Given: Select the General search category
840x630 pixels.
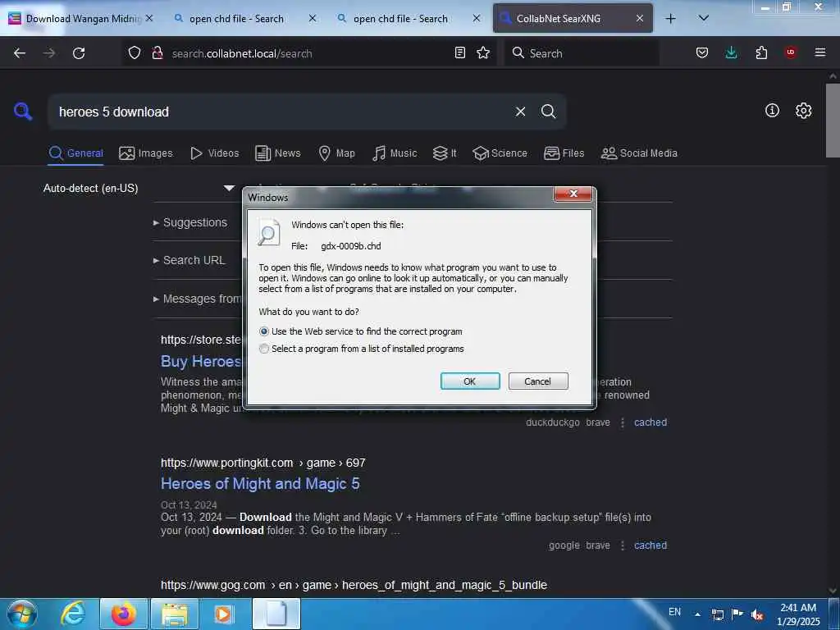Looking at the screenshot, I should 75,153.
